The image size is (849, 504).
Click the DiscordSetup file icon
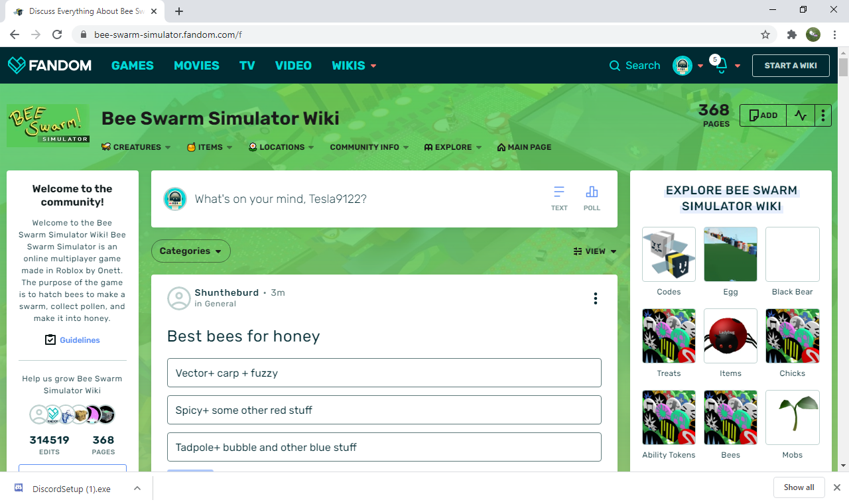[19, 489]
